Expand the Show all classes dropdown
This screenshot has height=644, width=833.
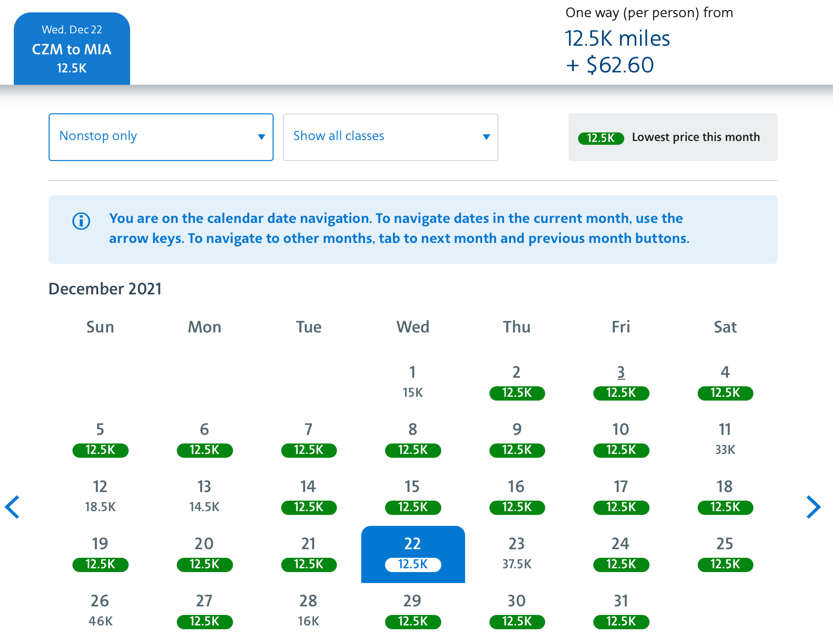click(x=390, y=137)
